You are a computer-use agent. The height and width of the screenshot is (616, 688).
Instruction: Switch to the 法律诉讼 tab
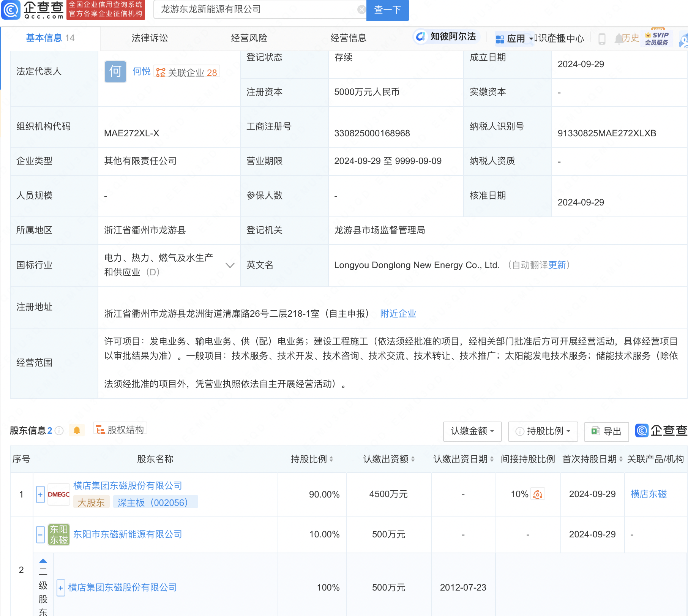[150, 38]
